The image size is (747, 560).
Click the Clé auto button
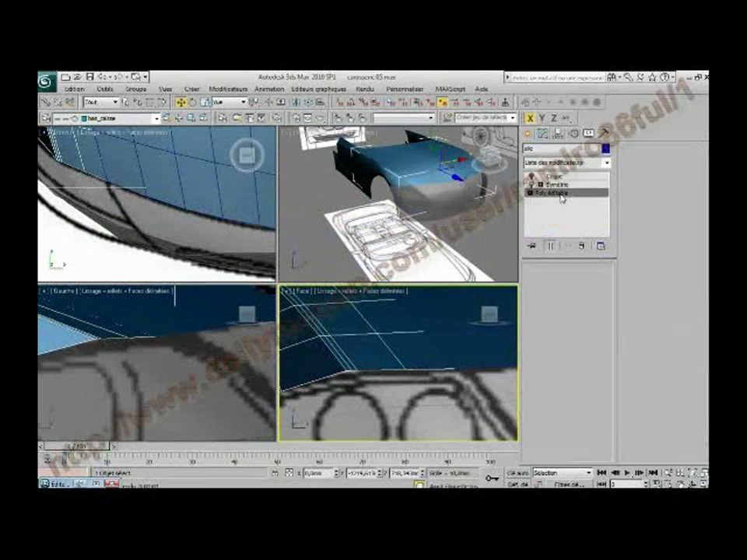coord(518,473)
